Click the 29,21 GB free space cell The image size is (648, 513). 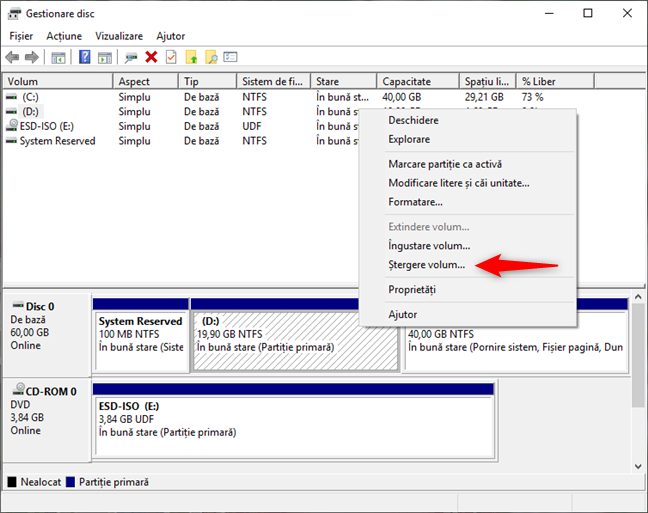point(484,97)
